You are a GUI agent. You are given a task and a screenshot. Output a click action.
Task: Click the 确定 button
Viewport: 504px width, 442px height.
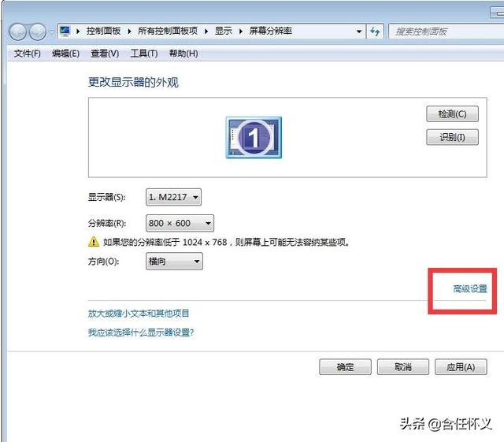point(345,367)
